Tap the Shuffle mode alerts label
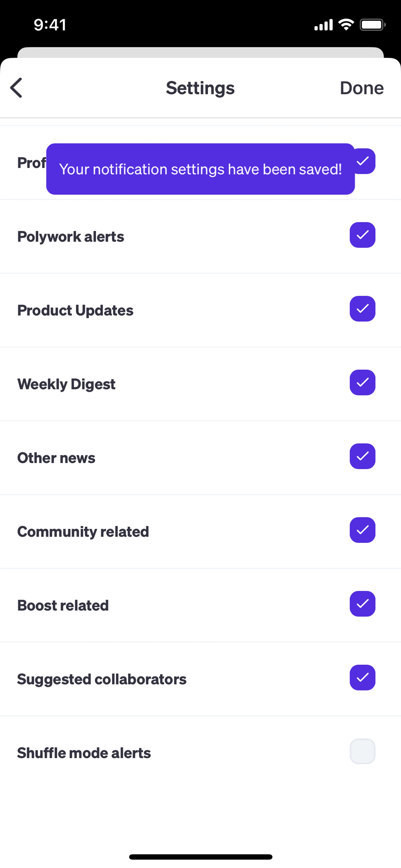Viewport: 401px width, 868px height. 84,753
